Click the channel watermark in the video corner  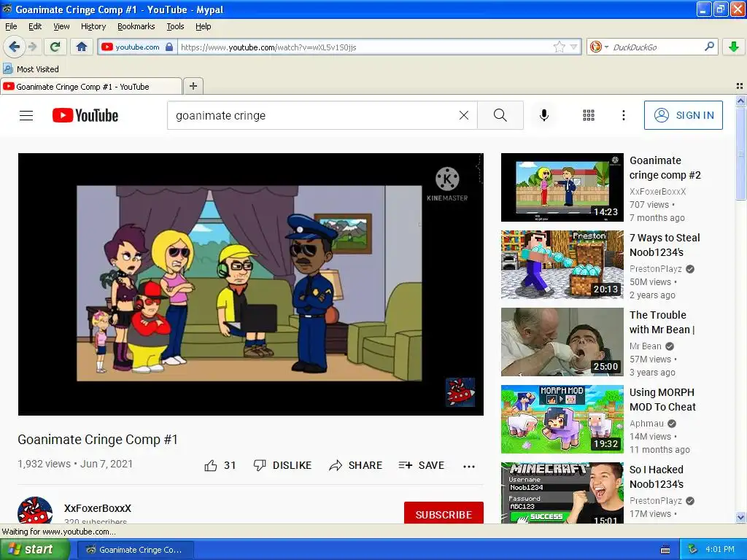(460, 392)
